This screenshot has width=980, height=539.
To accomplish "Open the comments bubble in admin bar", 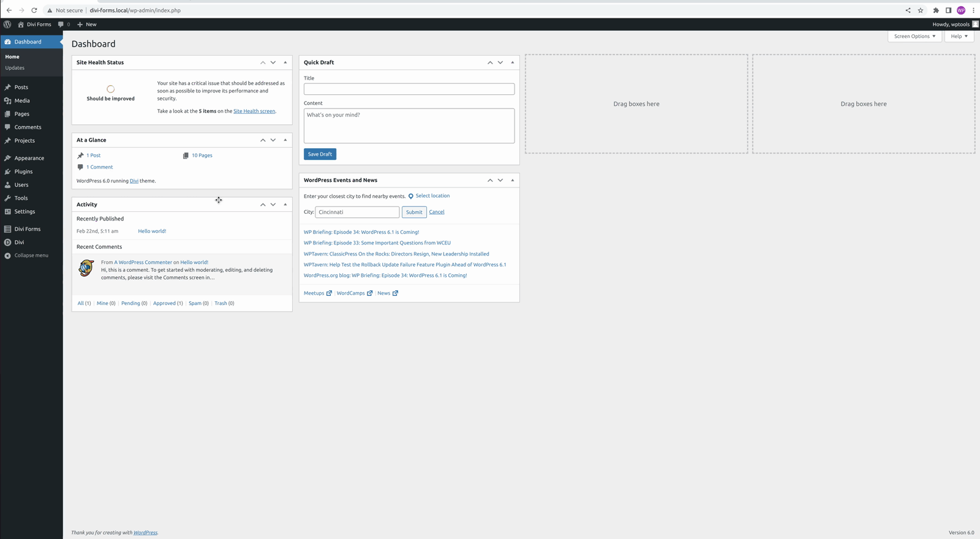I will [64, 24].
